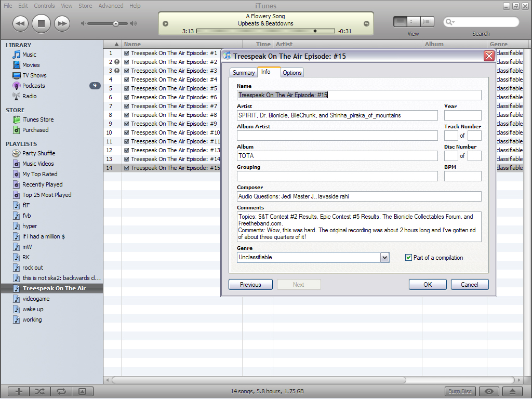Click the search magnifier dropdown icon
Image resolution: width=532 pixels, height=399 pixels.
(450, 22)
